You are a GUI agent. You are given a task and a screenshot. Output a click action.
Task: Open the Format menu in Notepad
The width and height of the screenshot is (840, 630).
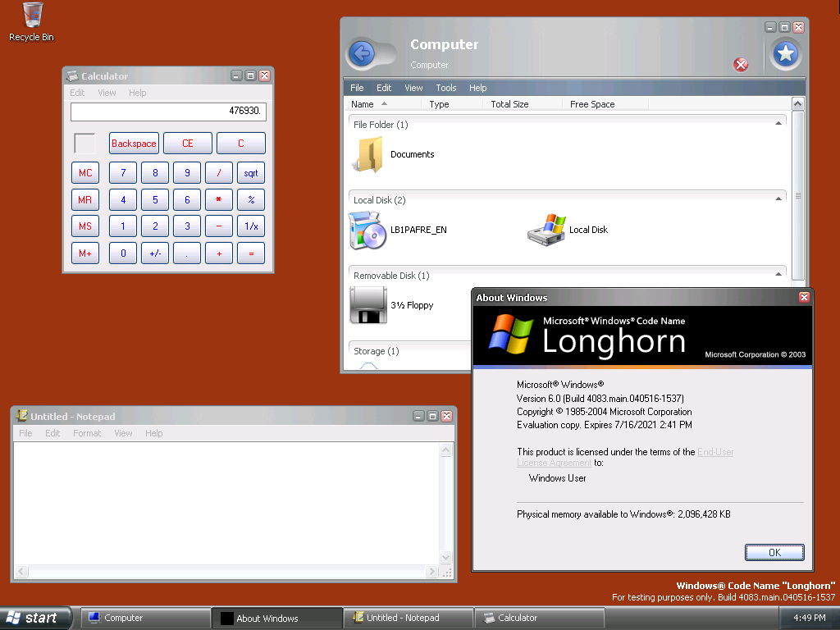(x=87, y=433)
